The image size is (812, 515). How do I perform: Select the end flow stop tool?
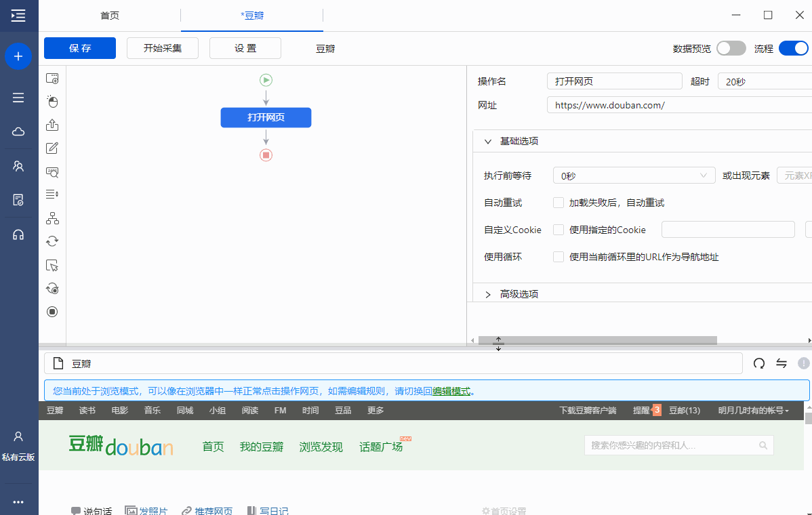click(x=52, y=312)
